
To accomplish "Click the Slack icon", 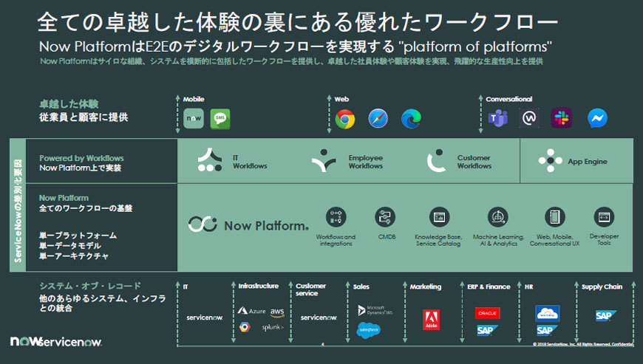I will 562,118.
